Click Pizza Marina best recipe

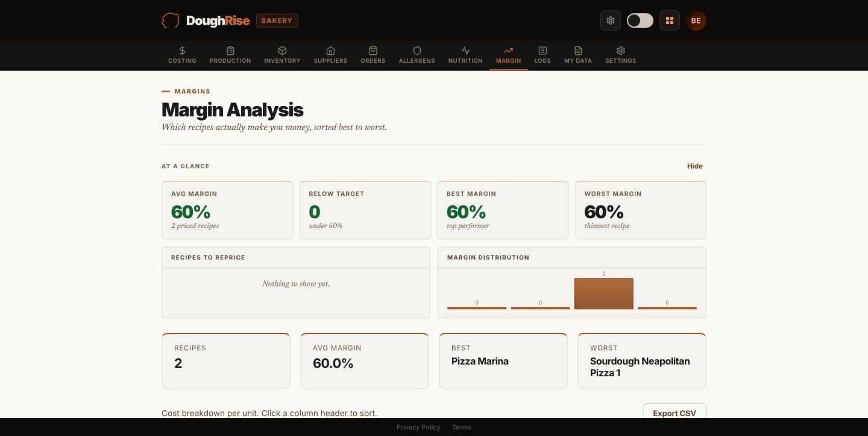coord(480,361)
